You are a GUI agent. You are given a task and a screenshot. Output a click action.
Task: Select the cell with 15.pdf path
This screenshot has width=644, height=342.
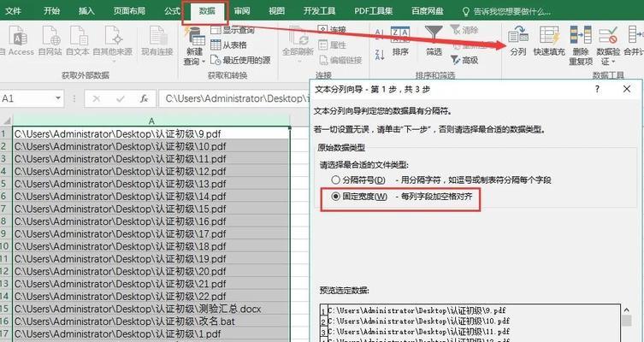click(x=151, y=209)
